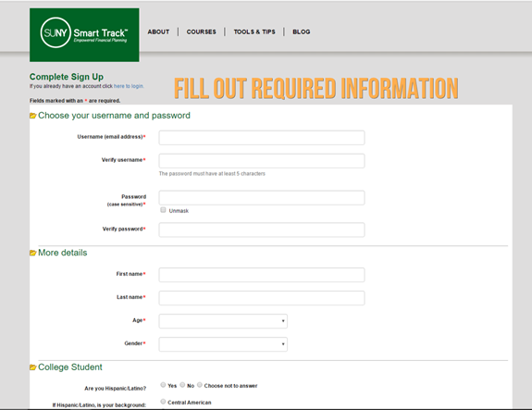Click the SUNY Smart Track logo
Screen dimensions: 532x410
click(x=84, y=35)
